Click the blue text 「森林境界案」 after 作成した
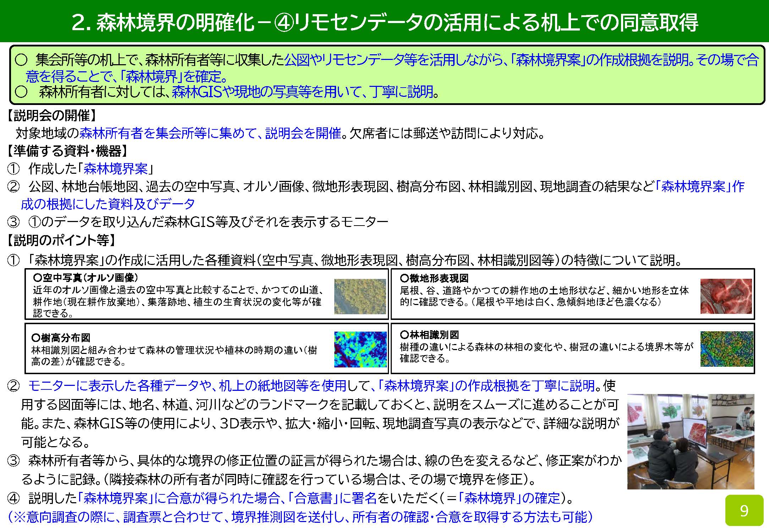Screen dimensions: 769x532 pos(116,169)
